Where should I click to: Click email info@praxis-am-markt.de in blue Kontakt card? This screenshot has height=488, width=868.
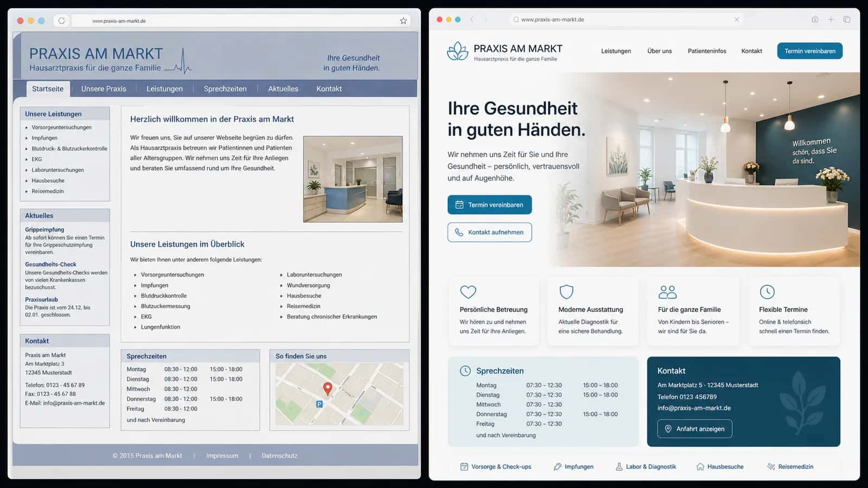click(694, 408)
